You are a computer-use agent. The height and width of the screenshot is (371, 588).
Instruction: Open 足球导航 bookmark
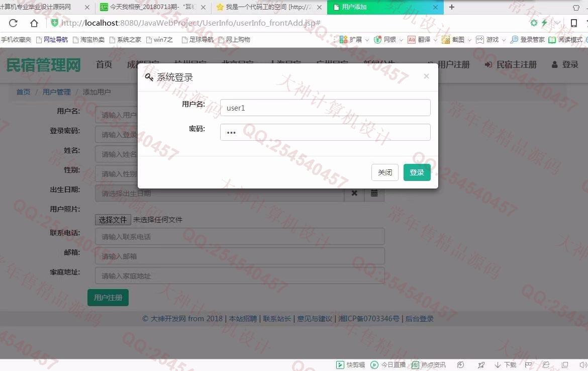pyautogui.click(x=198, y=39)
